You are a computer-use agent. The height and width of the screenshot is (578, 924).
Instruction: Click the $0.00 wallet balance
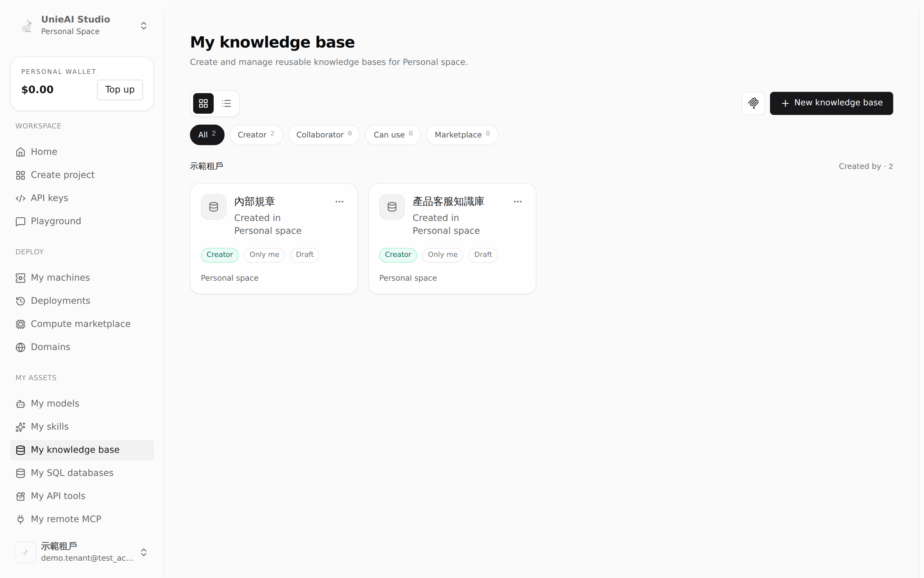(x=38, y=90)
